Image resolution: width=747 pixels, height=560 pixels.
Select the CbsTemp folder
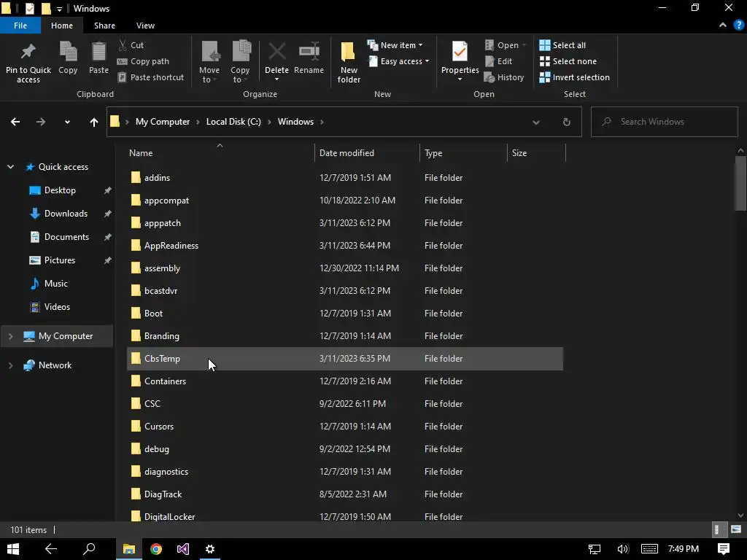pyautogui.click(x=345, y=359)
